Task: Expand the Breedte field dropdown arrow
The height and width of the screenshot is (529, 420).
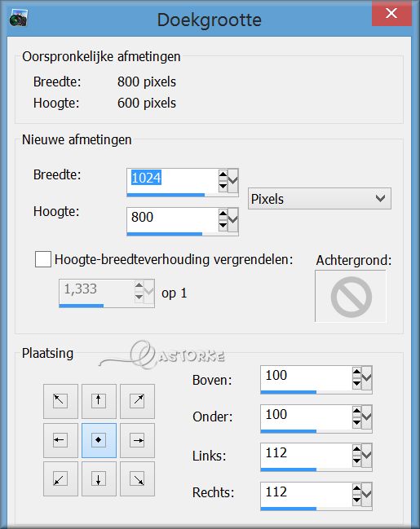Action: [233, 181]
